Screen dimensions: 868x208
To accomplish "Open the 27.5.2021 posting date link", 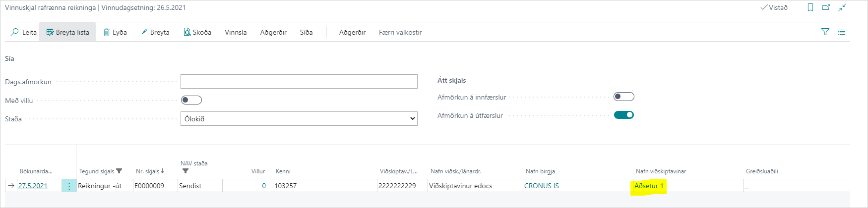I will point(33,186).
